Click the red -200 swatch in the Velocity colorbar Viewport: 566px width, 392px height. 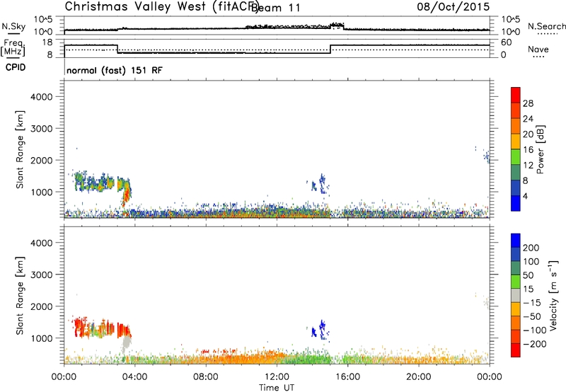tap(516, 350)
